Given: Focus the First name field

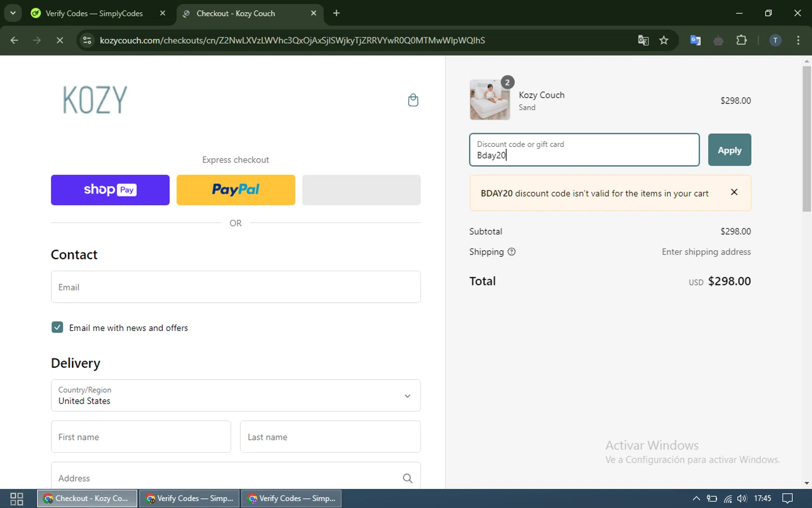Looking at the screenshot, I should pos(141,437).
